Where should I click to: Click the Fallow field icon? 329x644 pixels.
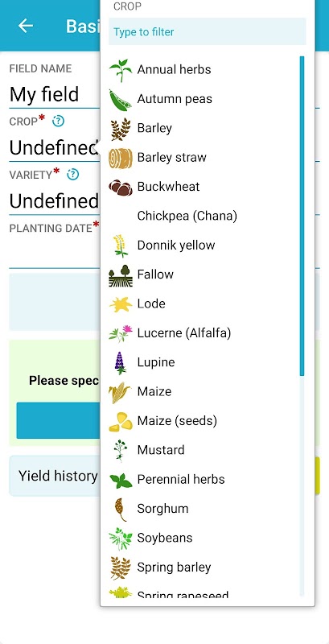tap(121, 275)
